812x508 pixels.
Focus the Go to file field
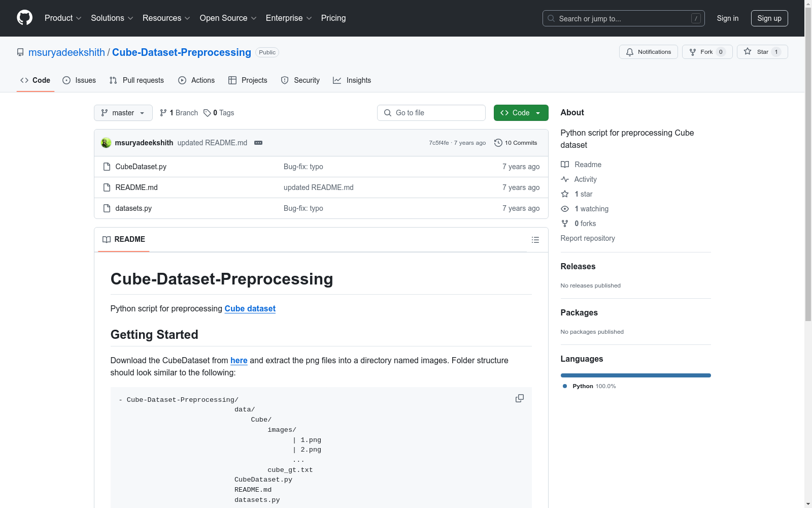pyautogui.click(x=431, y=113)
